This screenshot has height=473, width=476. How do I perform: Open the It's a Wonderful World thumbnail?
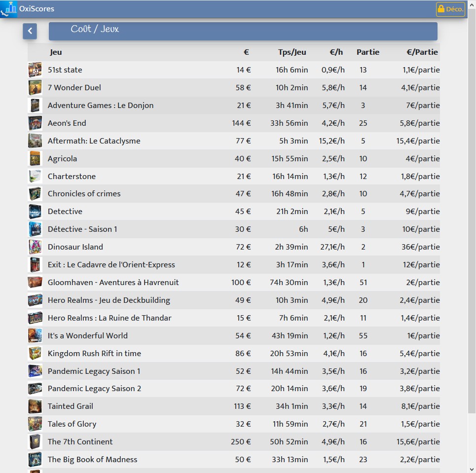click(x=35, y=335)
